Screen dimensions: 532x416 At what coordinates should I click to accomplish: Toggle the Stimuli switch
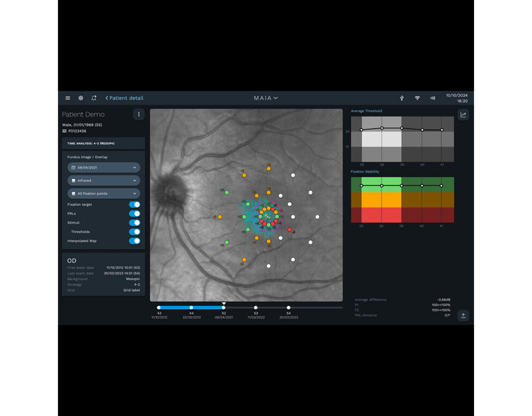tap(134, 223)
